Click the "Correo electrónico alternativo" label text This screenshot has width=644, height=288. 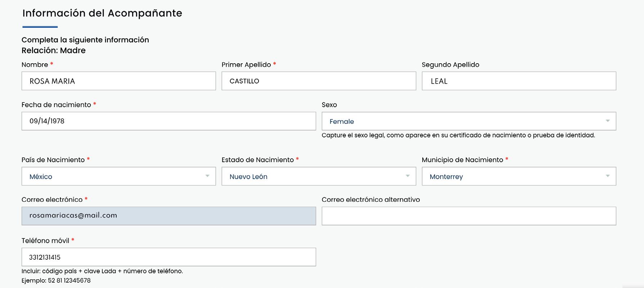point(371,200)
